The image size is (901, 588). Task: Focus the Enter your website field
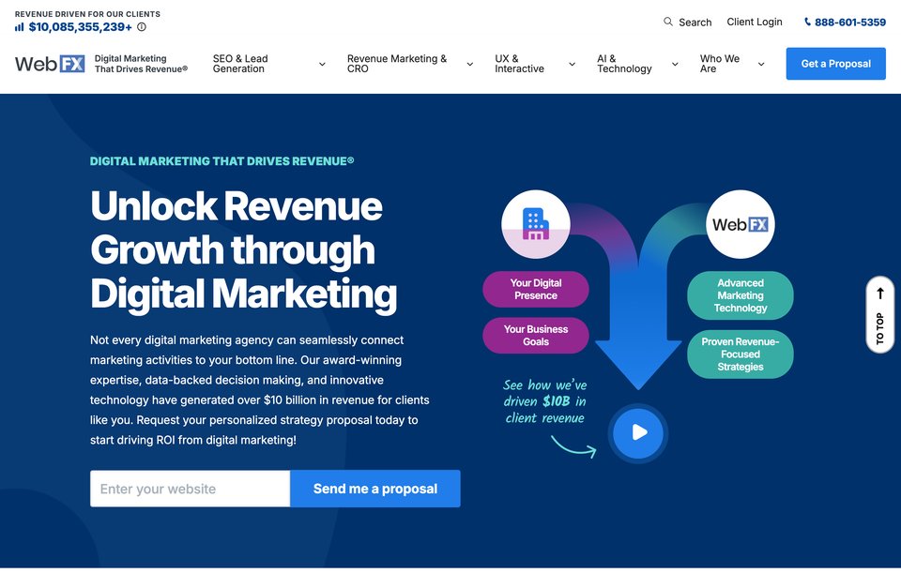pyautogui.click(x=191, y=489)
